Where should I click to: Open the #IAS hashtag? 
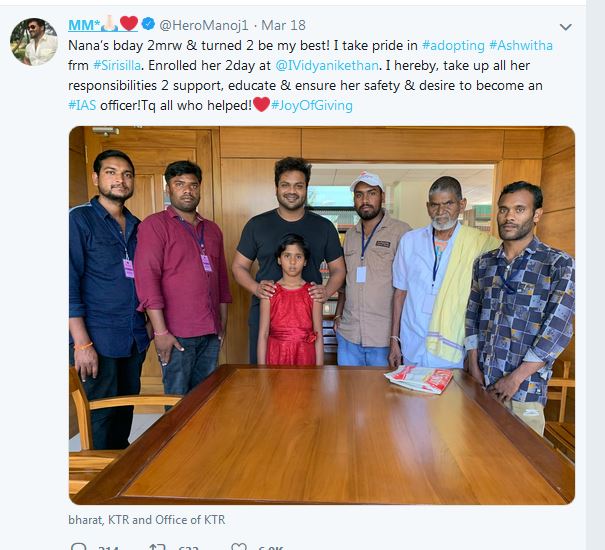85,106
